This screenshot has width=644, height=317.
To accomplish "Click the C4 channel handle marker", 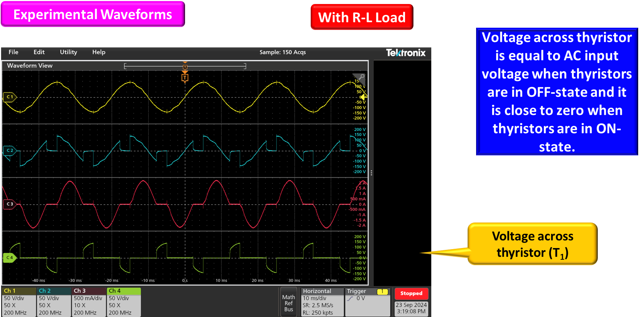I will (x=9, y=258).
